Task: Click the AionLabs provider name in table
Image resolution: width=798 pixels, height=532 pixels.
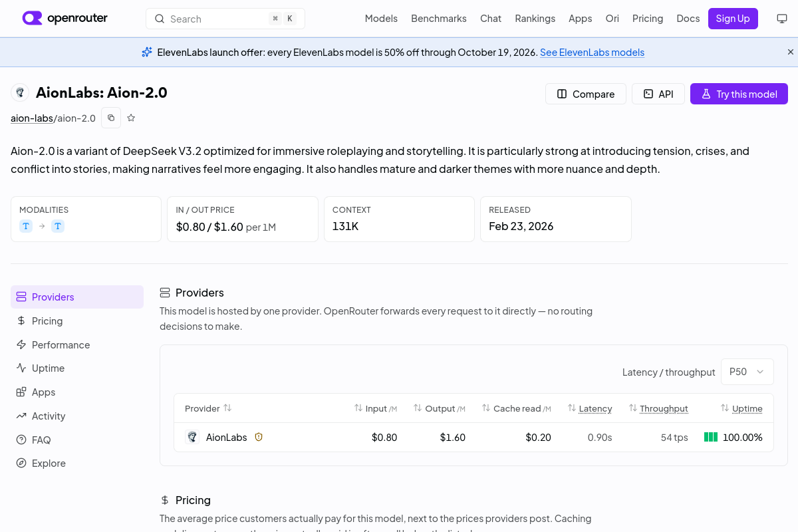Action: pyautogui.click(x=227, y=438)
